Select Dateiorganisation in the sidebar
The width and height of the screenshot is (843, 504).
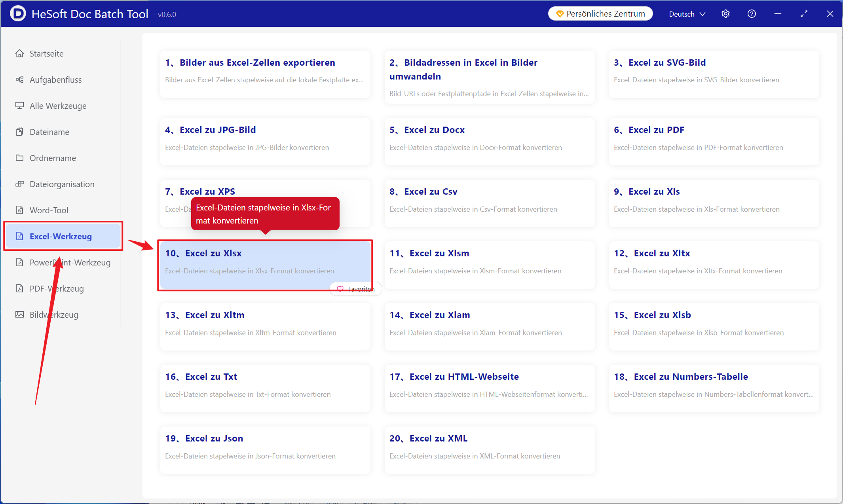point(63,184)
